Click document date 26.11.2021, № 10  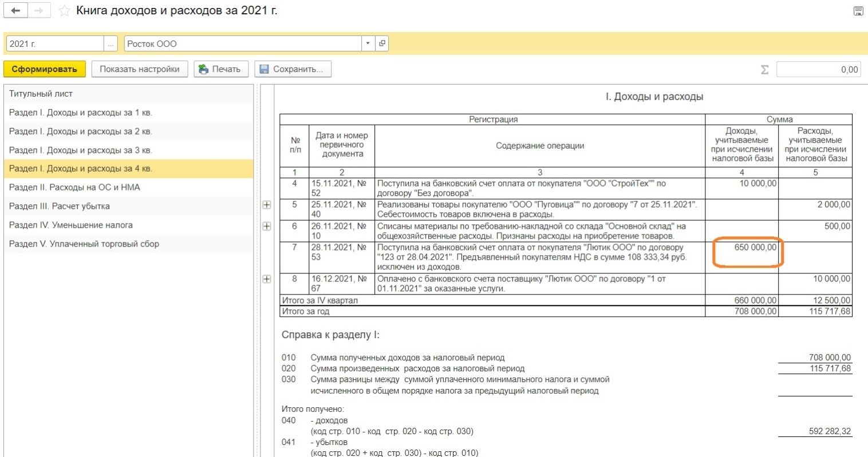pos(342,231)
